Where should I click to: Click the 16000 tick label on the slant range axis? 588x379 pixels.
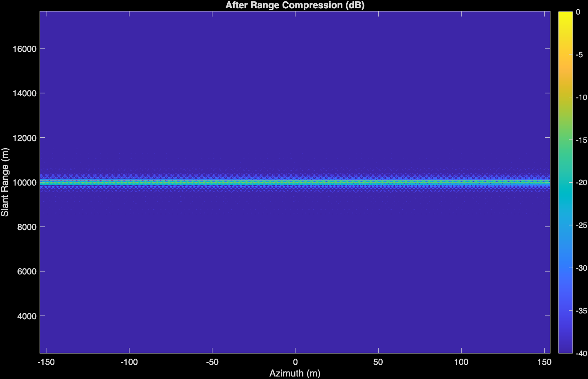pos(25,49)
